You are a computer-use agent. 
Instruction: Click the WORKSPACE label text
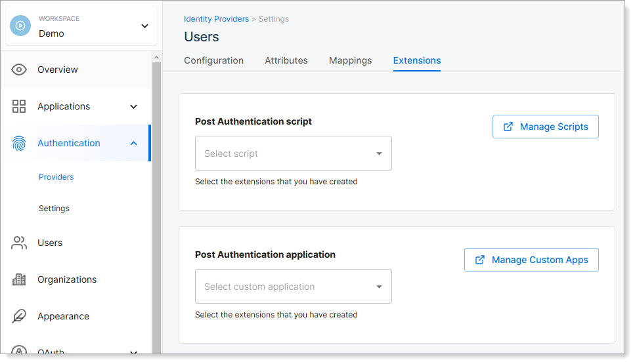[59, 18]
